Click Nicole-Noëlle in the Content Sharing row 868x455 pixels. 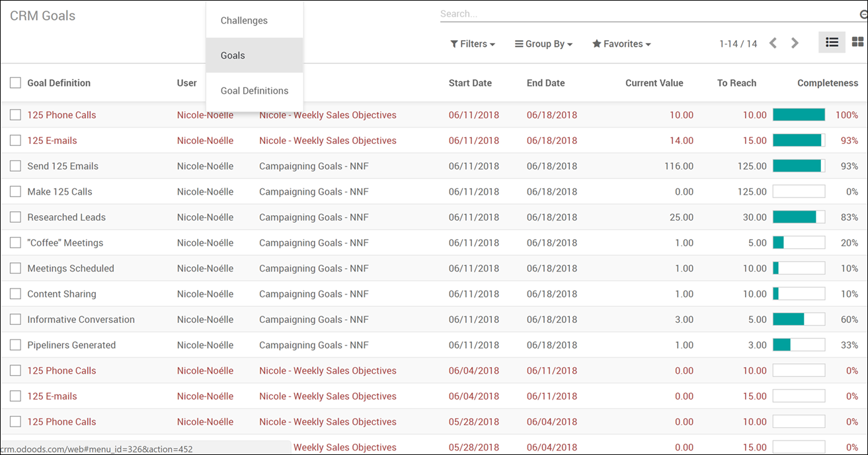tap(205, 294)
